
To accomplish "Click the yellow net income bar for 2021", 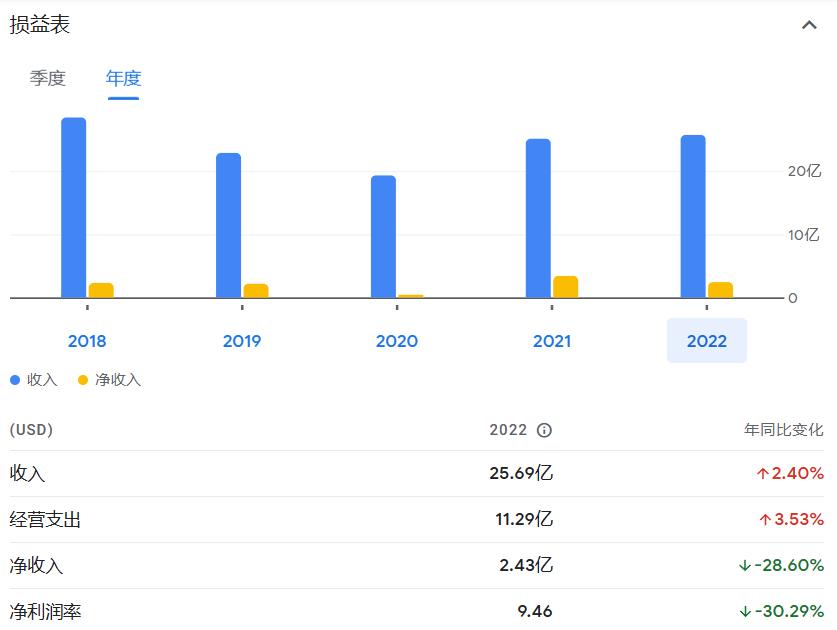I will point(565,287).
